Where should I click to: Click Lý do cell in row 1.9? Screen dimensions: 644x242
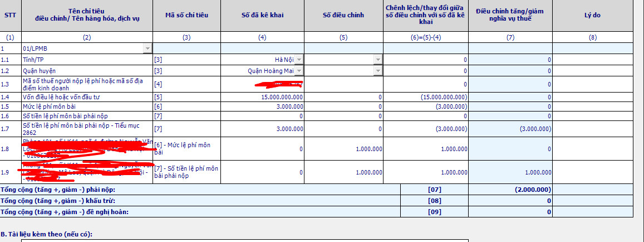[x=592, y=172]
